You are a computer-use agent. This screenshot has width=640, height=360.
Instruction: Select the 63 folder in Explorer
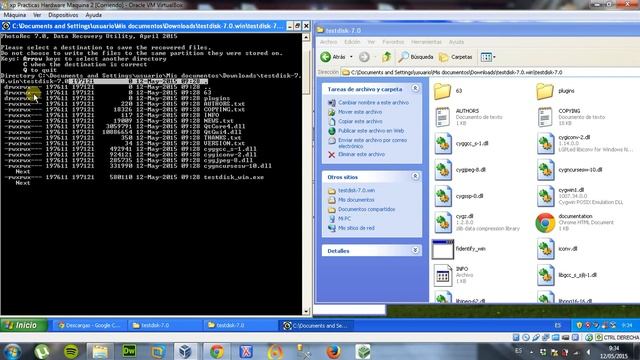point(442,91)
